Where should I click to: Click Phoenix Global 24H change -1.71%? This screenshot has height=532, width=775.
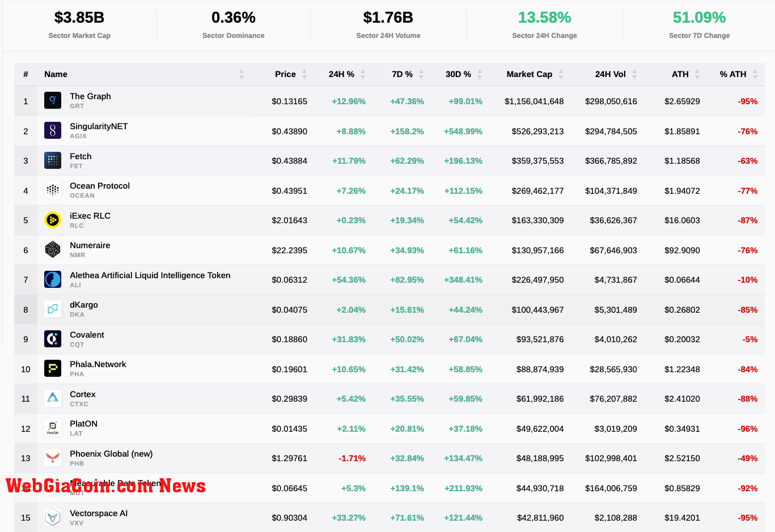[x=352, y=458]
